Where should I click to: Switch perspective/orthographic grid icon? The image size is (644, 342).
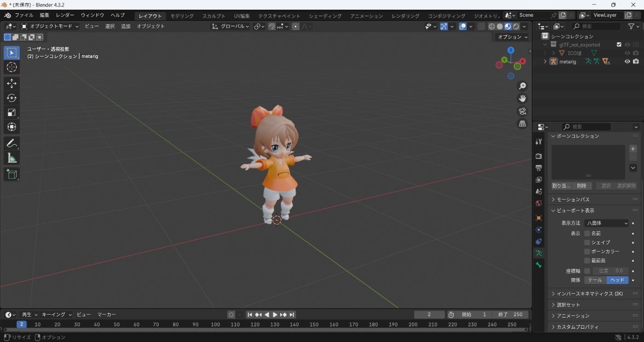point(523,123)
